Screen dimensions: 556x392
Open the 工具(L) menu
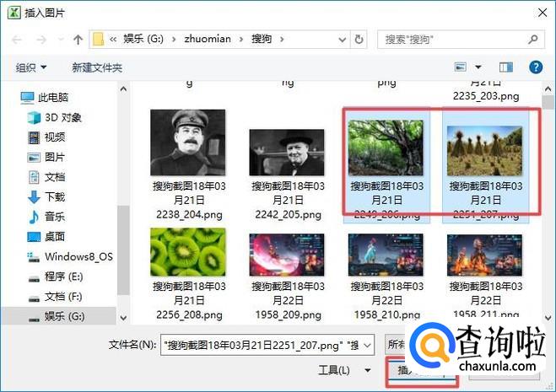(x=344, y=370)
